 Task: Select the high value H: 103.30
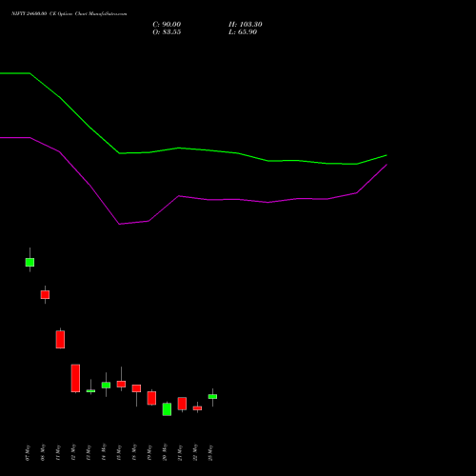pos(246,25)
